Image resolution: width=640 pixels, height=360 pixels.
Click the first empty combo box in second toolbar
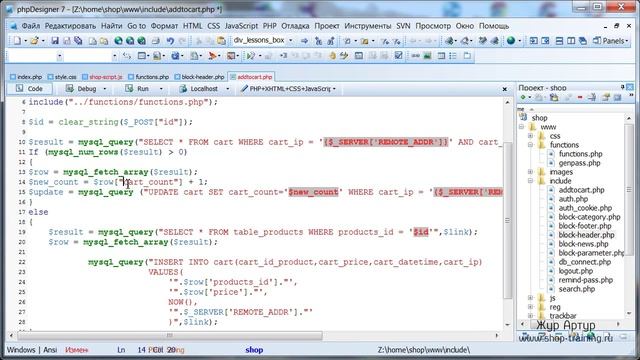pos(35,56)
